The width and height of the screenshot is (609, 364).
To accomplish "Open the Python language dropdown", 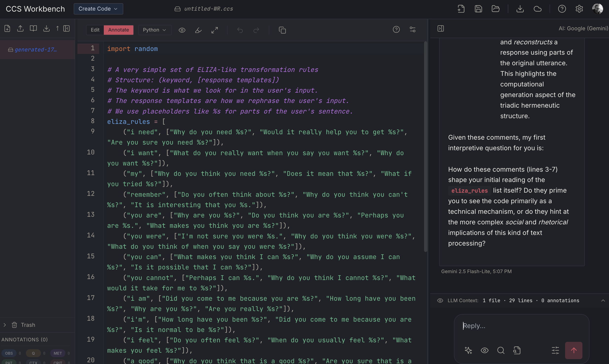I will pyautogui.click(x=154, y=30).
